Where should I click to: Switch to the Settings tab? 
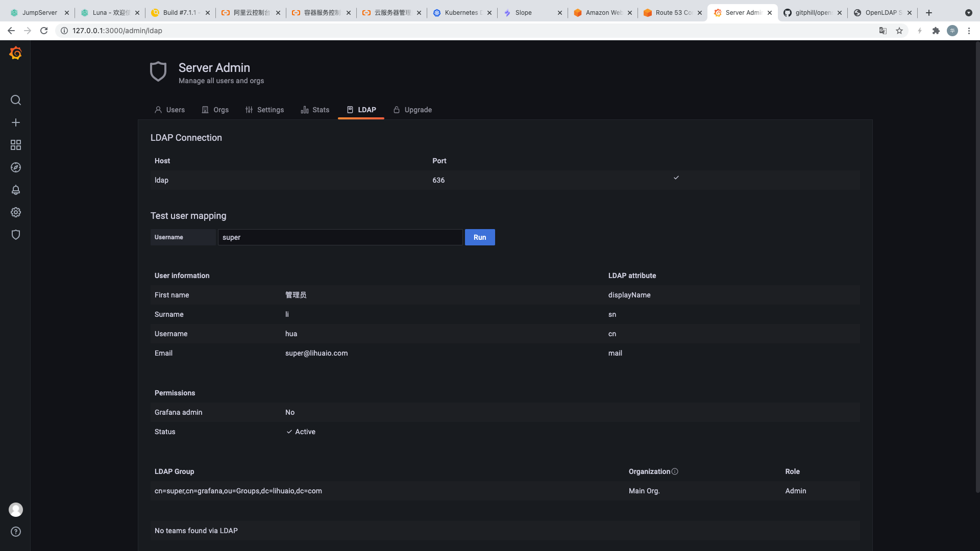pos(264,110)
